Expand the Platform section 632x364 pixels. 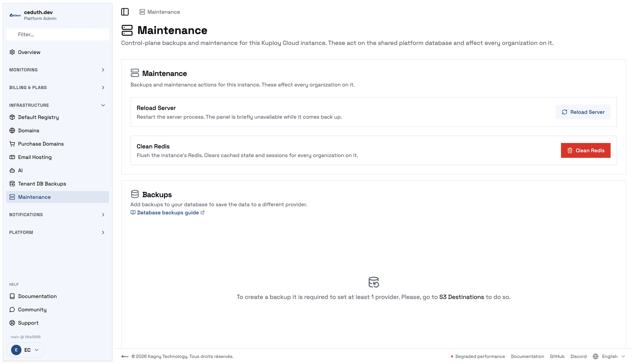tap(58, 233)
